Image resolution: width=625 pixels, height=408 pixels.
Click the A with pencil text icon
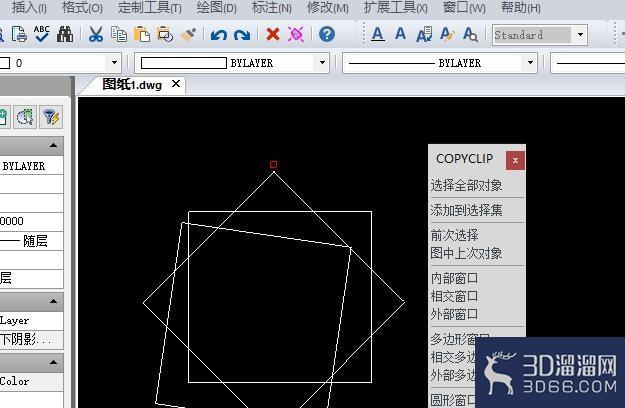click(x=447, y=34)
